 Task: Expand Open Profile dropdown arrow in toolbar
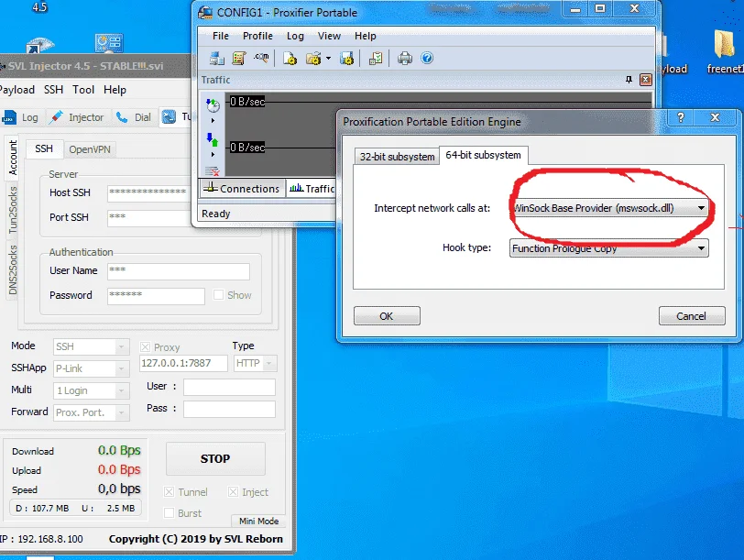click(x=328, y=59)
